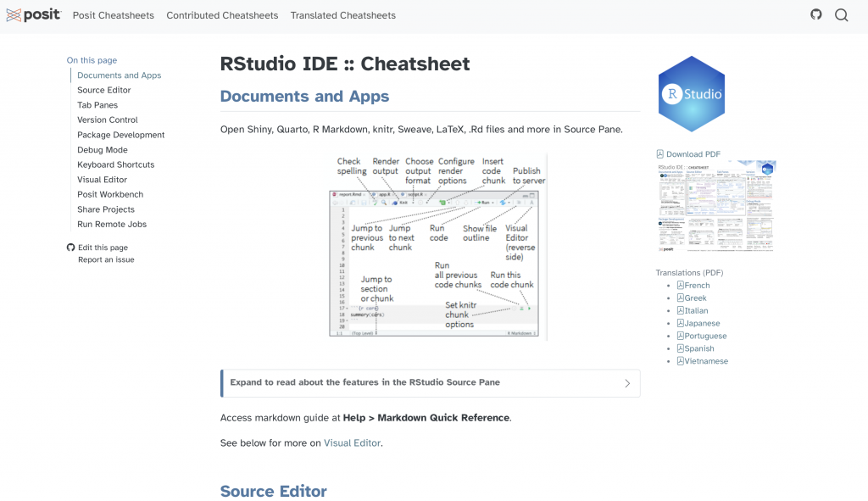
Task: Click the PDF icon next to Portuguese
Action: point(681,336)
